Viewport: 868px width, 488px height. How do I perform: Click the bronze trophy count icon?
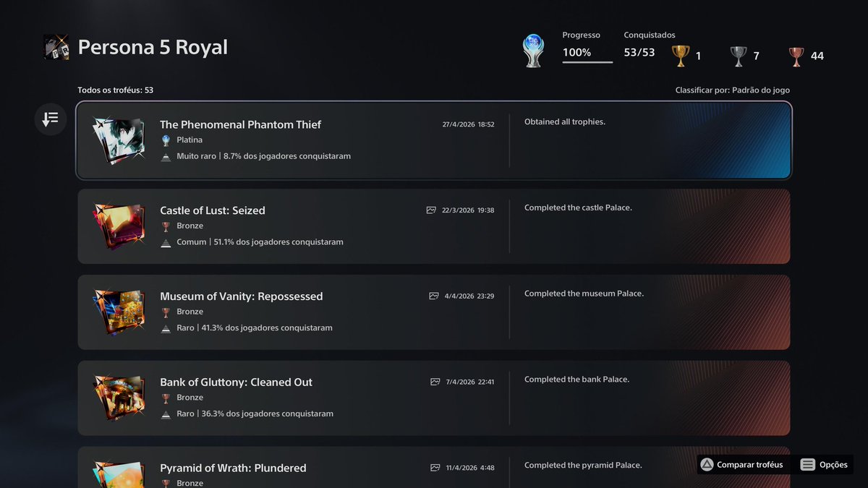[796, 56]
